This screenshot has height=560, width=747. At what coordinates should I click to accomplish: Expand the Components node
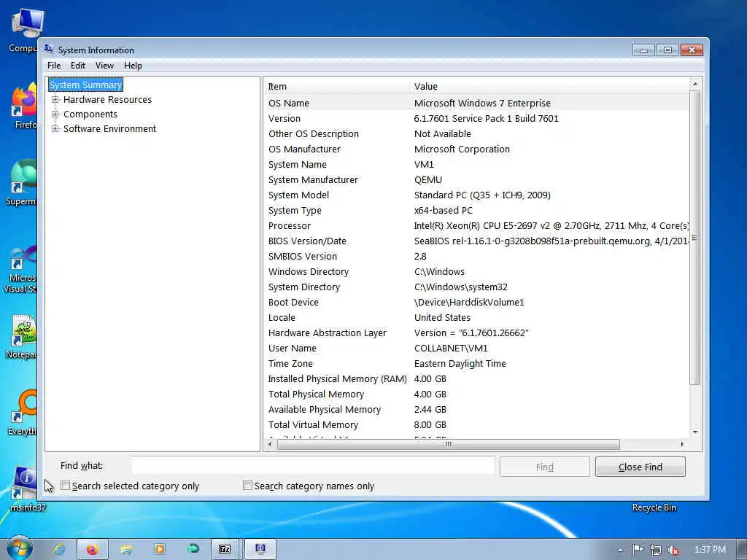(55, 114)
